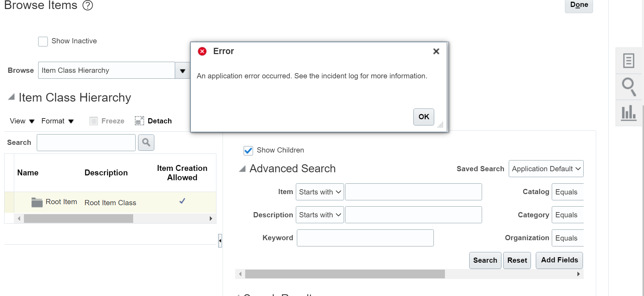Click the left arrow of hierarchy table scrollbar
The image size is (644, 296).
pos(19,219)
